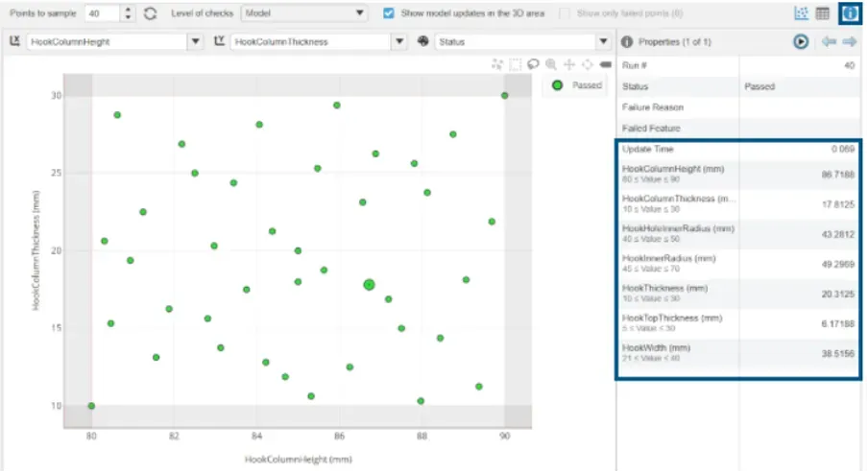Image resolution: width=868 pixels, height=472 pixels.
Task: Switch to scatter plot view
Action: pos(801,13)
